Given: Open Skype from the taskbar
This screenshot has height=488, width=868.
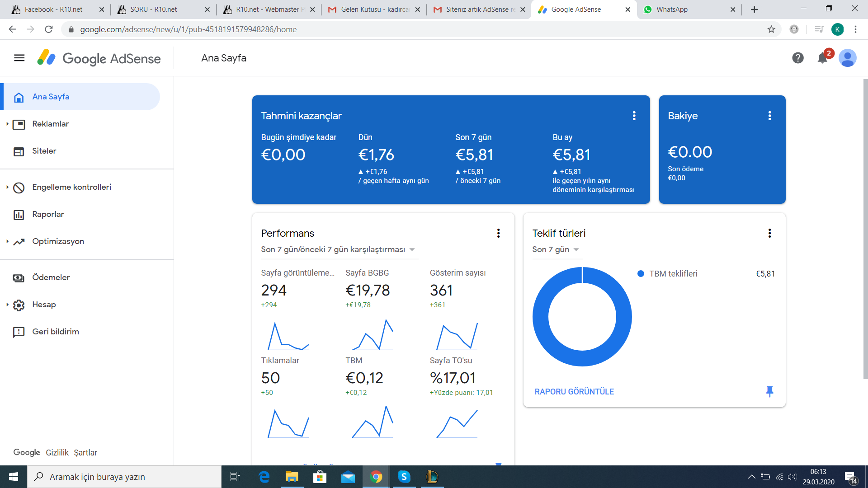Looking at the screenshot, I should 404,477.
